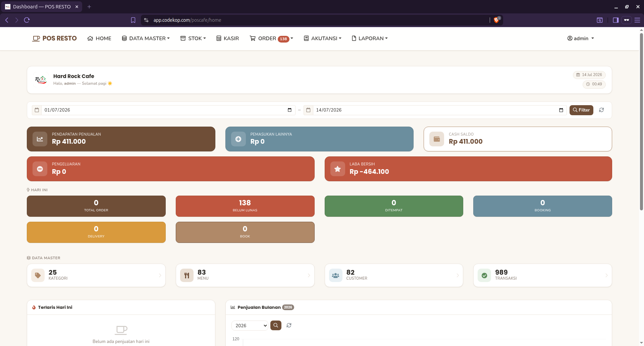Click the Pengeluaran minus icon
This screenshot has width=644, height=346.
pos(40,169)
